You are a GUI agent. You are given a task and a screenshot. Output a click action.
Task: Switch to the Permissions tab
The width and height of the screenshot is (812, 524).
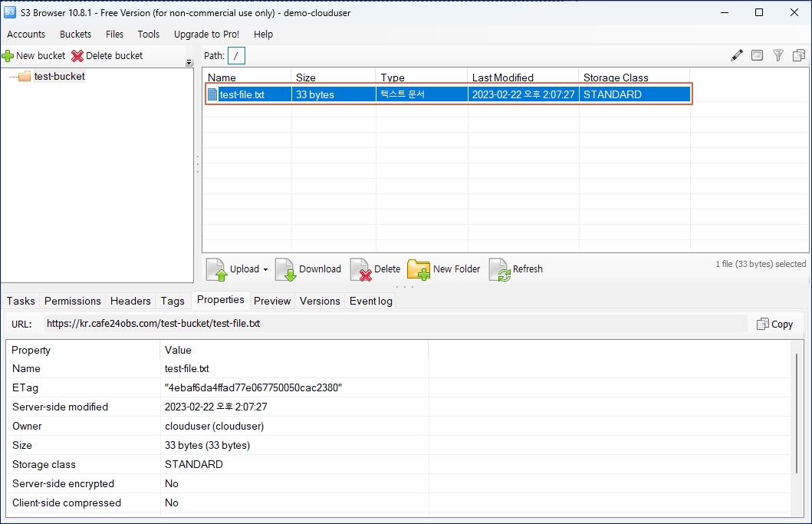72,301
